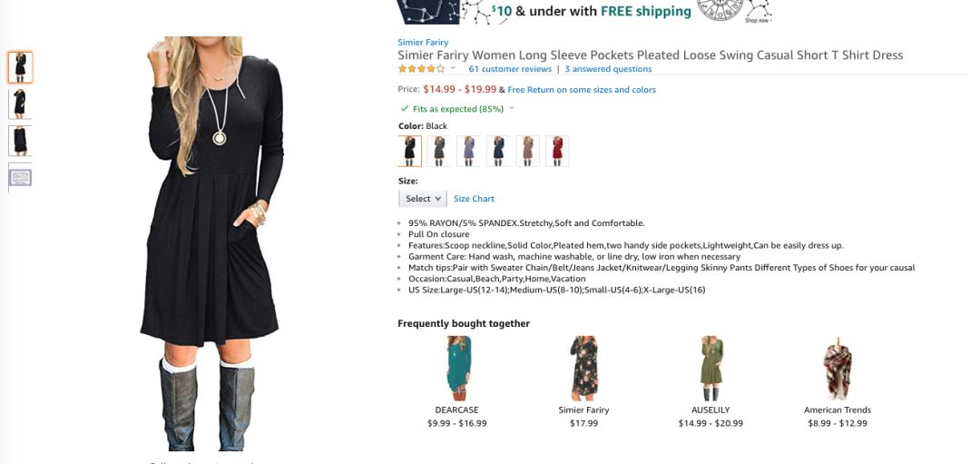The width and height of the screenshot is (980, 464).
Task: Expand the Fits as expected details arrow
Action: tap(512, 109)
